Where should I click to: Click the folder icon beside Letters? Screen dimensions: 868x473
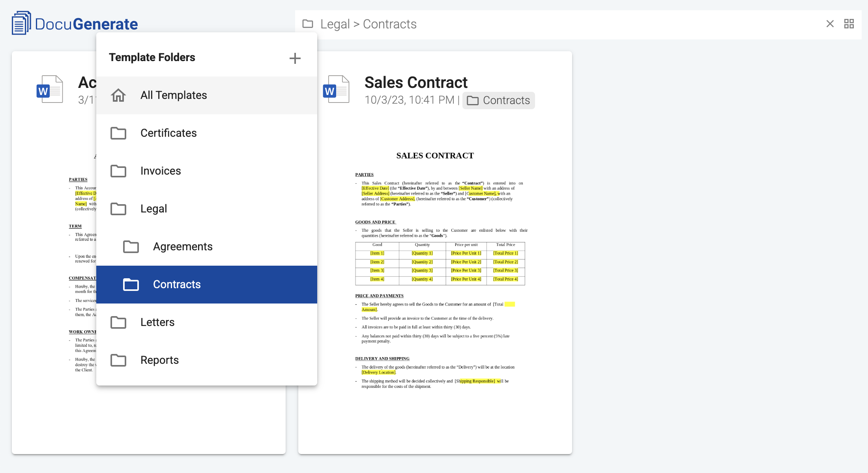pos(118,322)
